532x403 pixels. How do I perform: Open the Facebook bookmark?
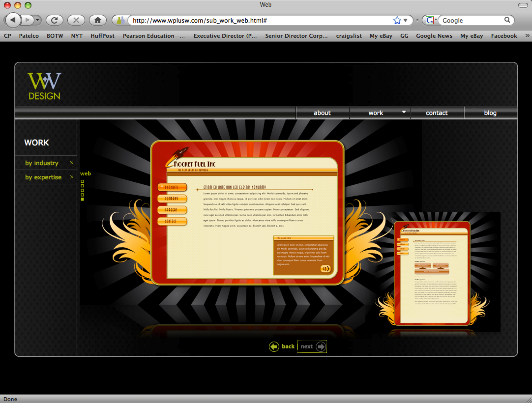click(x=504, y=36)
